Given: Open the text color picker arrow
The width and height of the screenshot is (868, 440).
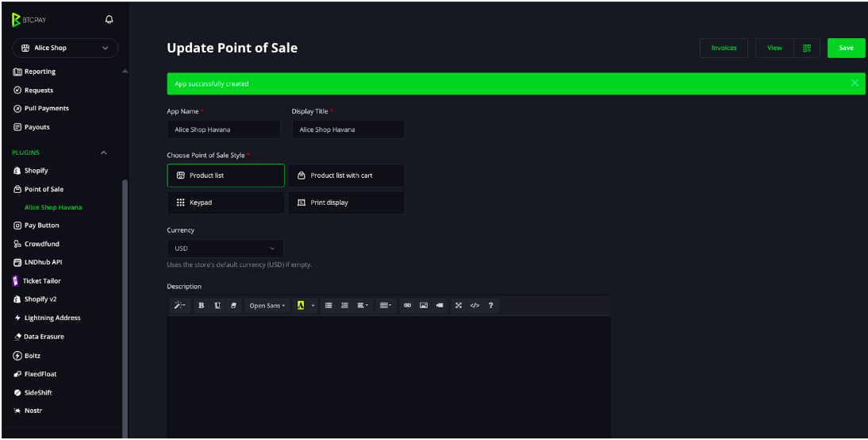Looking at the screenshot, I should (313, 305).
